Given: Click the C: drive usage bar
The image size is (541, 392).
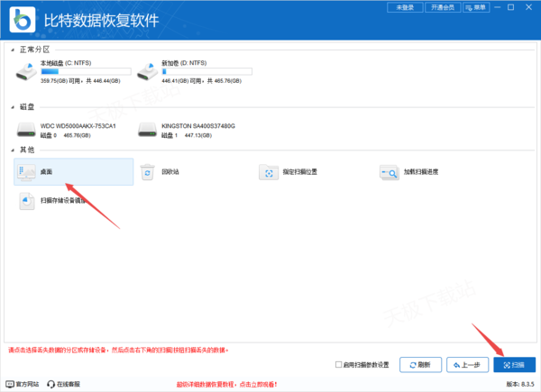Looking at the screenshot, I should [86, 71].
